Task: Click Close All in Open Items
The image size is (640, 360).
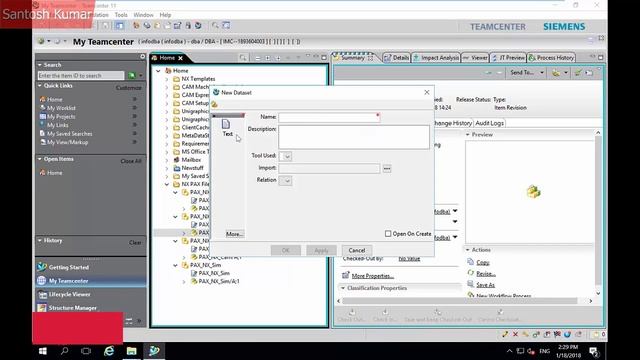Action: click(x=131, y=161)
